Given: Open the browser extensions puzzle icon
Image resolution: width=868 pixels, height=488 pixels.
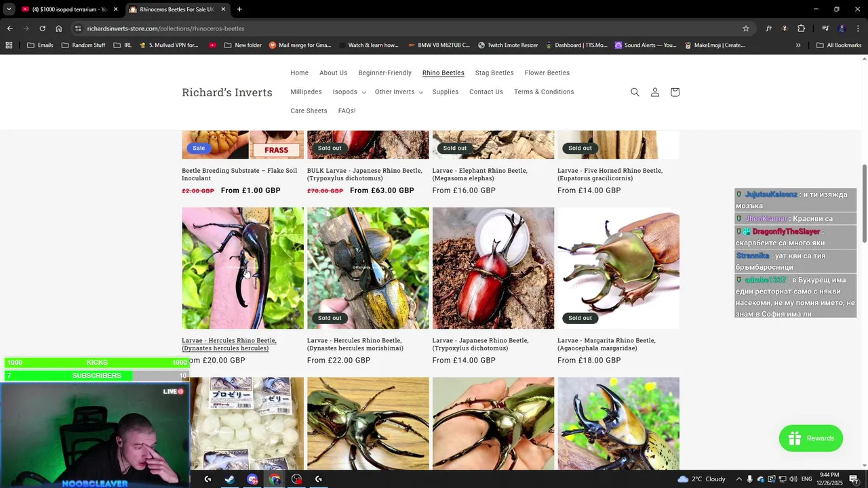Looking at the screenshot, I should [801, 28].
